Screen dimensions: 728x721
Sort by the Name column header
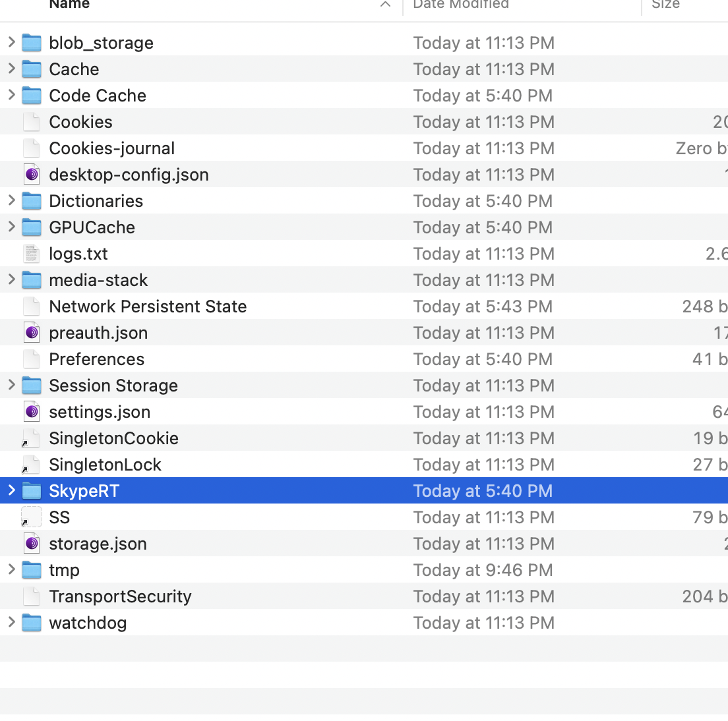pos(69,4)
